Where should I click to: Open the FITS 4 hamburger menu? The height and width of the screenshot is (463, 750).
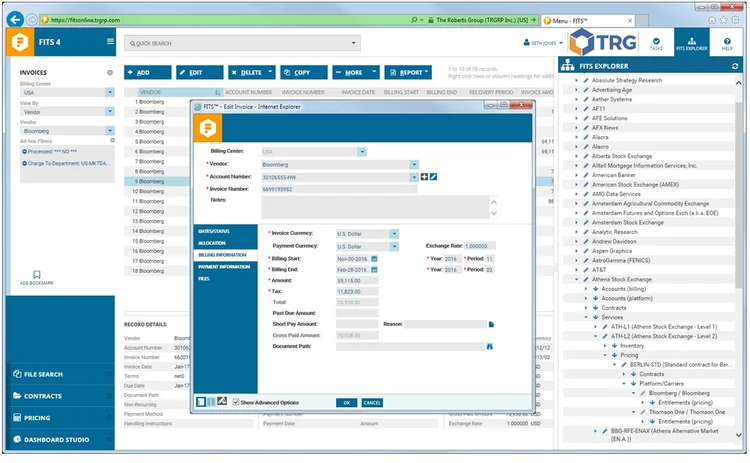(110, 42)
